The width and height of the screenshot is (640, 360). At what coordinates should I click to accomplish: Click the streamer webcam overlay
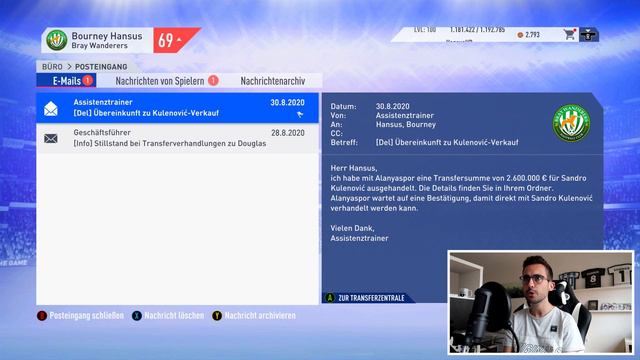pos(541,302)
